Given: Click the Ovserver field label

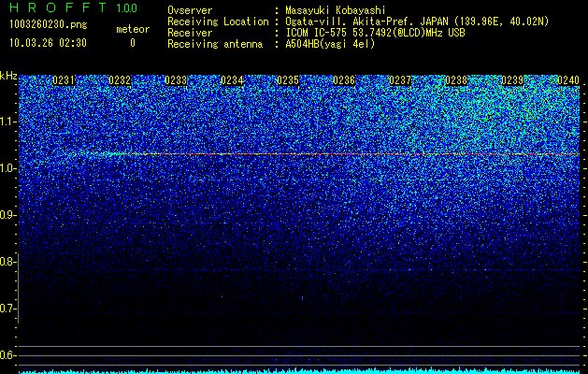Looking at the screenshot, I should click(x=190, y=10).
